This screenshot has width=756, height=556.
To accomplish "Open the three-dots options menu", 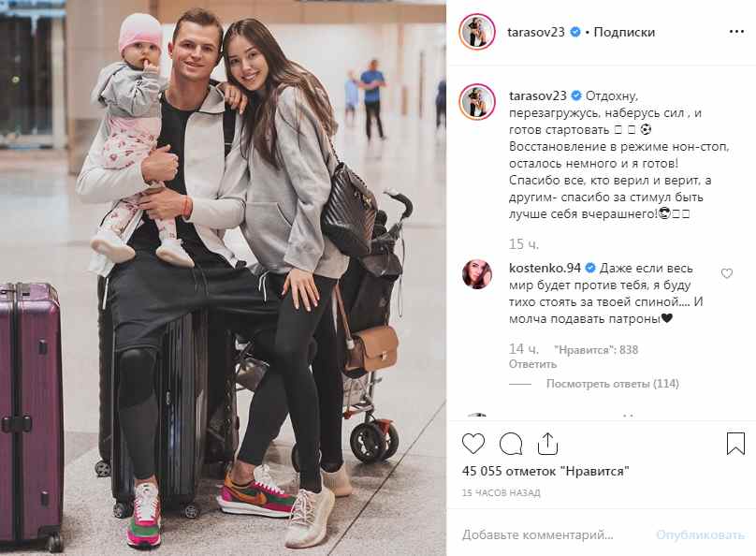I will coord(736,32).
